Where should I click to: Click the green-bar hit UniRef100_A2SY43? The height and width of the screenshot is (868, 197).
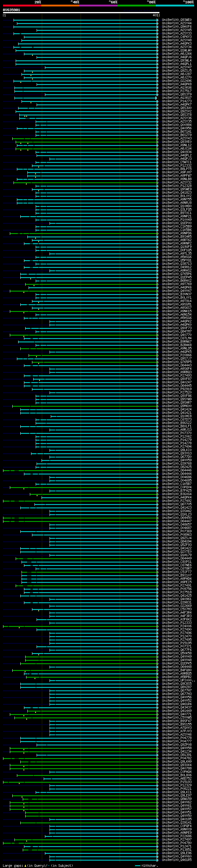pos(177,139)
